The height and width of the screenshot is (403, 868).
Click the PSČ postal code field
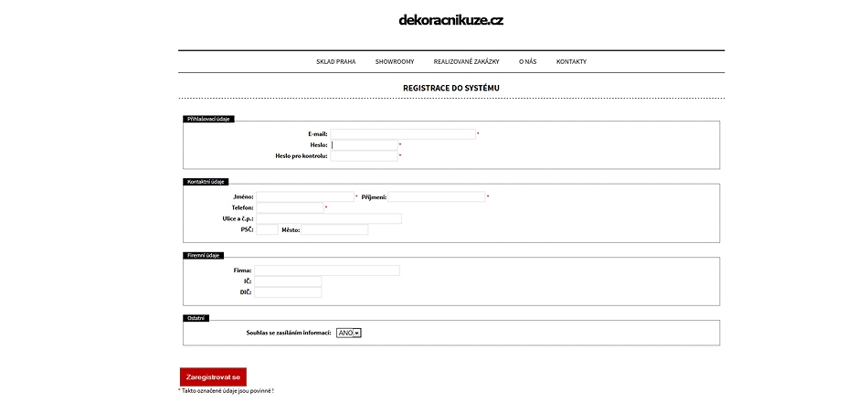(x=268, y=229)
